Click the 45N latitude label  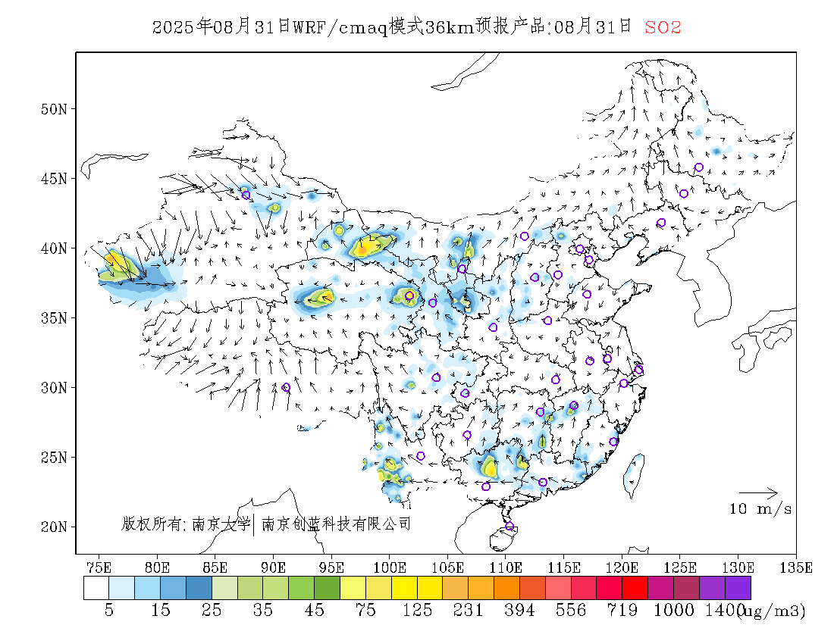55,179
